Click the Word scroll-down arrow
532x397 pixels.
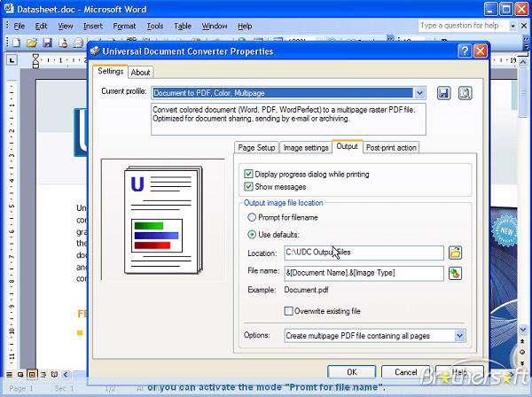(x=523, y=329)
